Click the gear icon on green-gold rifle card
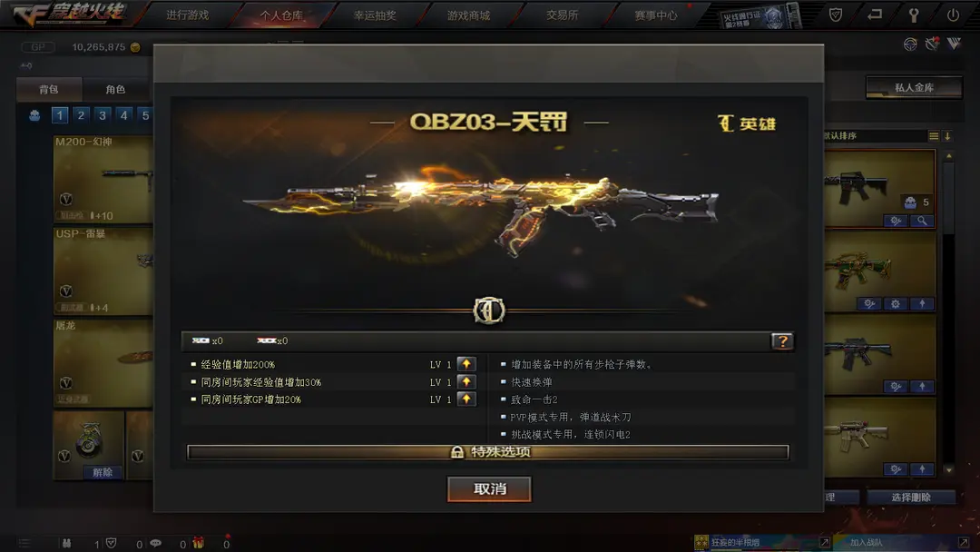Screen dimensions: 980x552 (x=896, y=304)
